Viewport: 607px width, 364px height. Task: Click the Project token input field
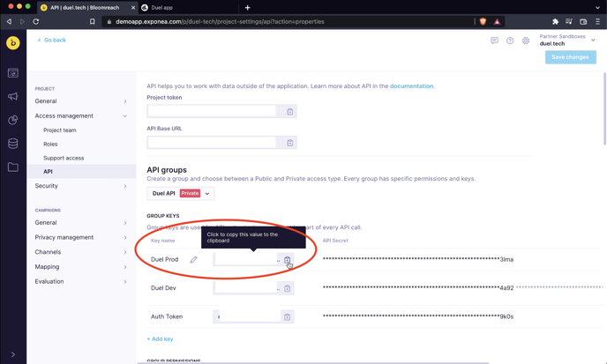pos(212,112)
